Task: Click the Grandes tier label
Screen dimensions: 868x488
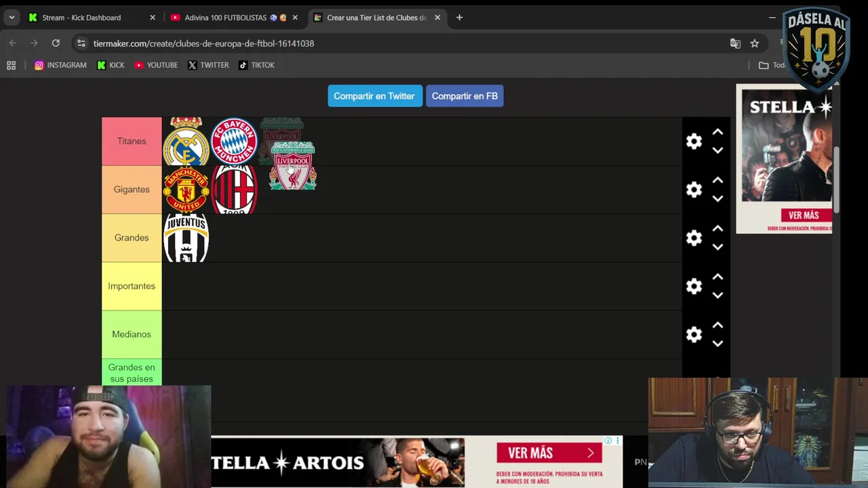Action: 132,238
